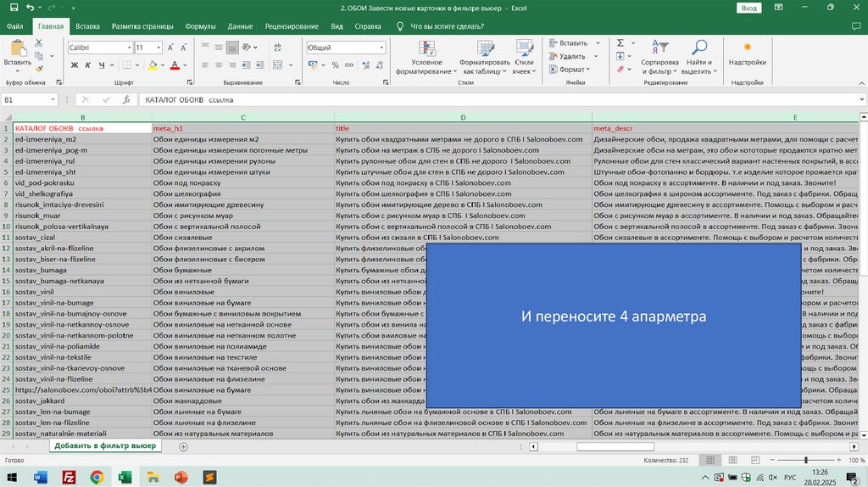Click the Вход sign-in button

pos(748,8)
